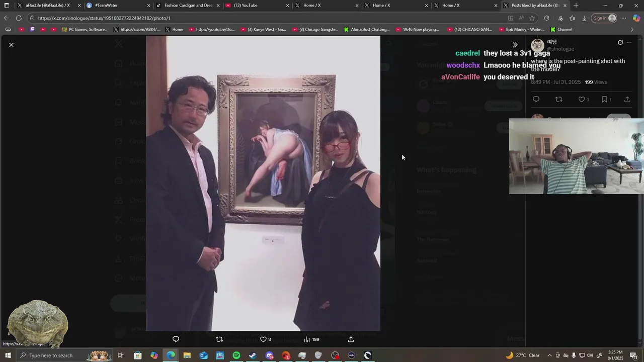Switch to the aFlaxLife (@aFlaxLife) / X tab
Screen dimensions: 644x362
point(48,6)
